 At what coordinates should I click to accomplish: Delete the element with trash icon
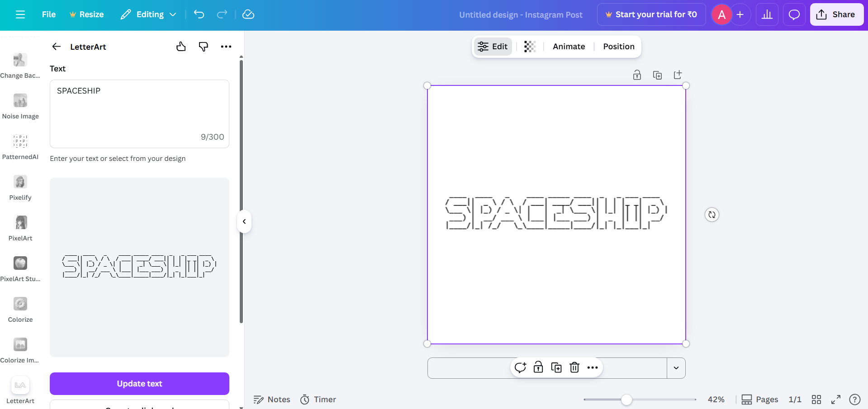pyautogui.click(x=574, y=367)
